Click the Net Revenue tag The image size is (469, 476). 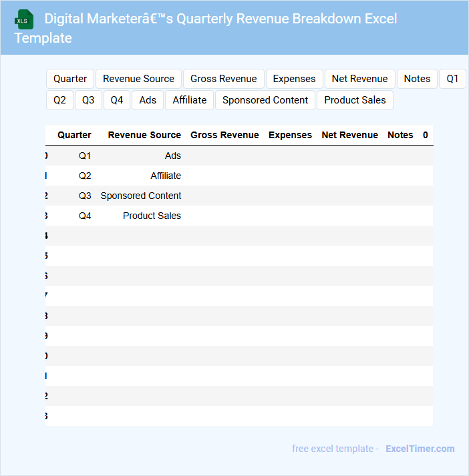359,79
